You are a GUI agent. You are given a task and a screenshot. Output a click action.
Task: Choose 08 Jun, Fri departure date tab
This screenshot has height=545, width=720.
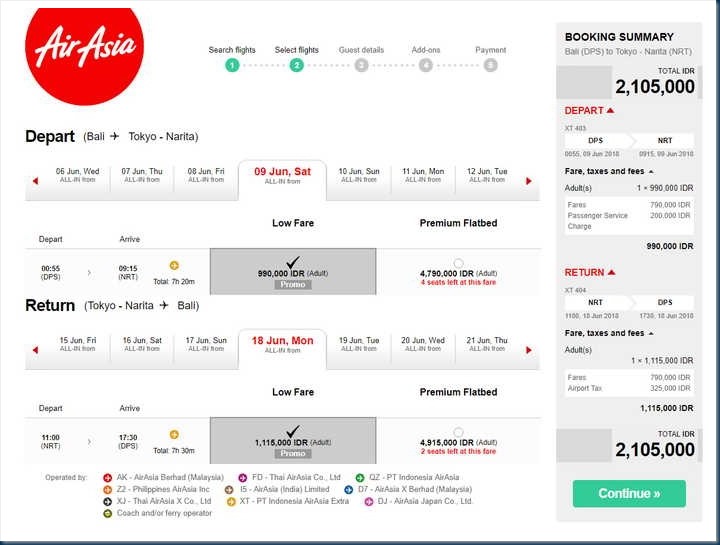(206, 176)
